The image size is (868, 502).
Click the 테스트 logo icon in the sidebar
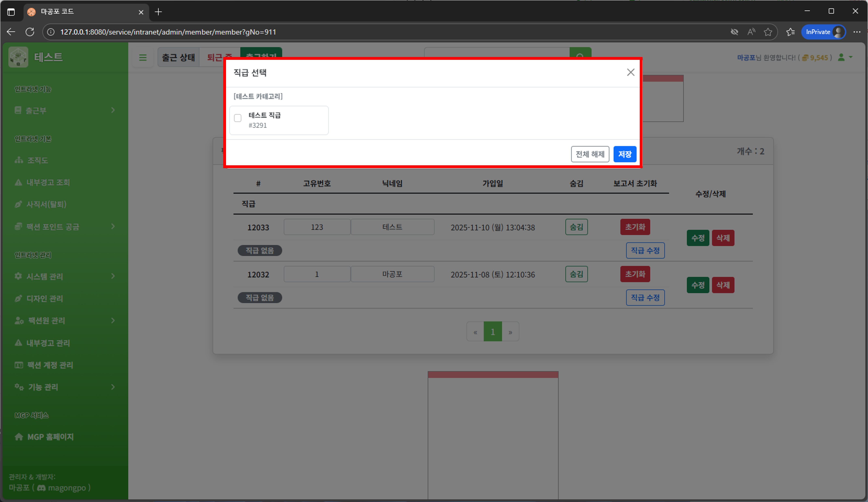[18, 57]
